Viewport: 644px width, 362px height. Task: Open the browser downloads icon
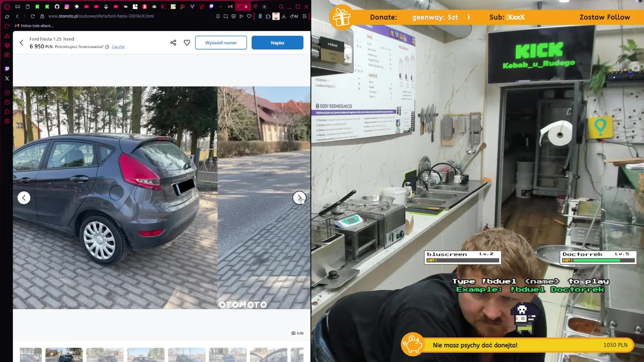(284, 16)
